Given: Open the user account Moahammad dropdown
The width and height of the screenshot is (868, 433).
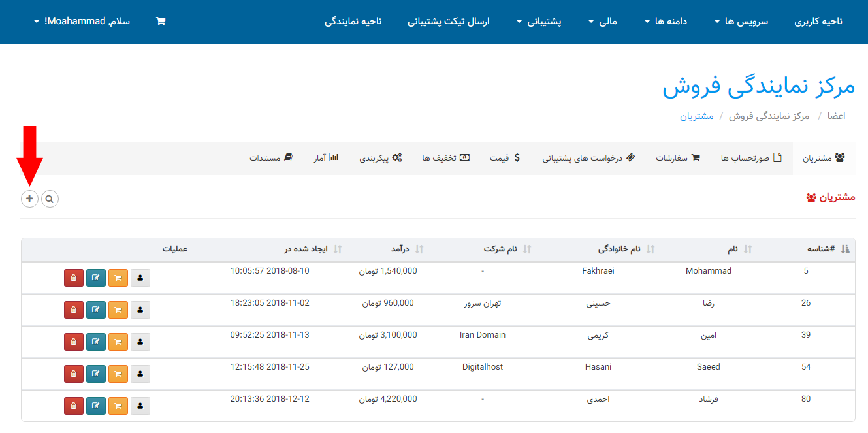Looking at the screenshot, I should 82,22.
